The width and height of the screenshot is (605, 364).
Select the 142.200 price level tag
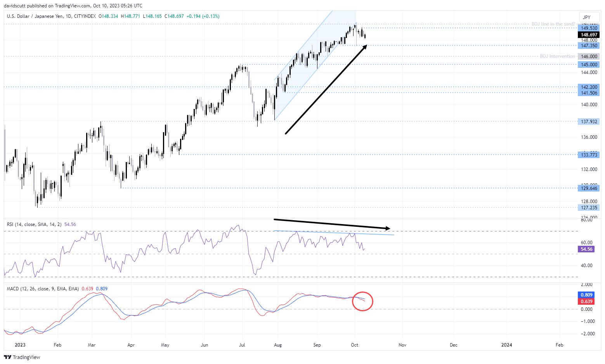click(589, 87)
